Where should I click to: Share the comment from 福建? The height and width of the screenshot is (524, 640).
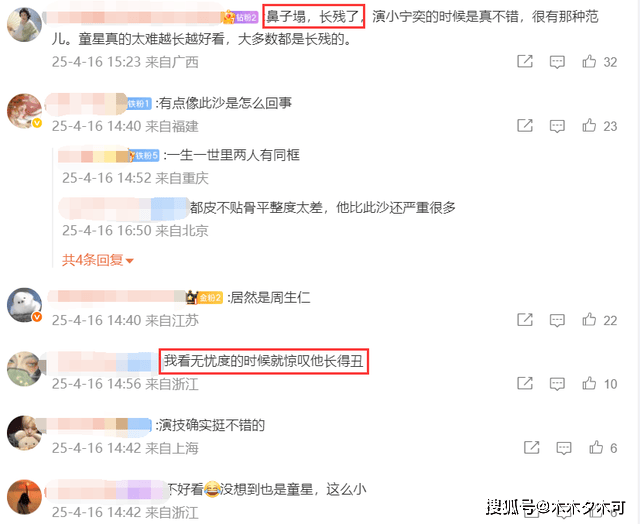coord(525,125)
